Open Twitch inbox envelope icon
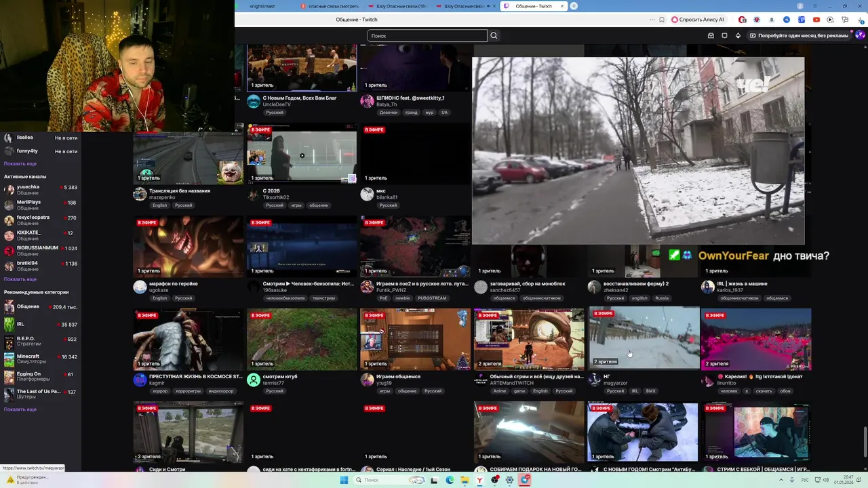 (711, 35)
